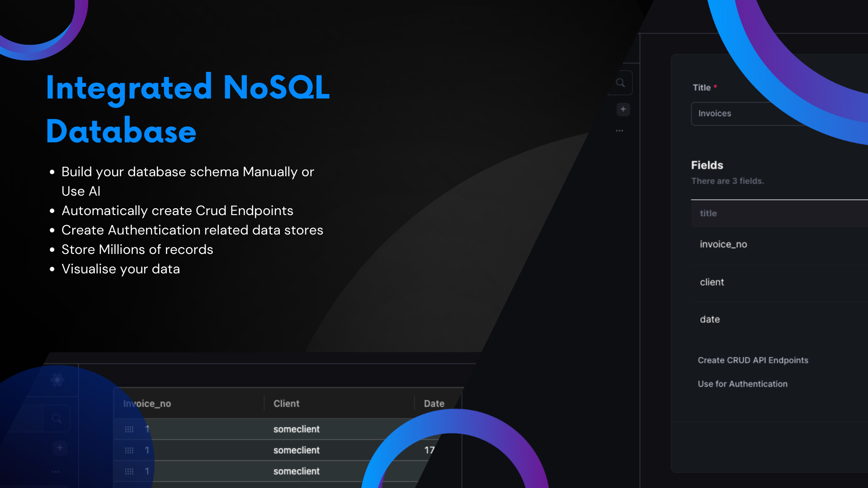Screen dimensions: 868x488
Task: Click the Invoices title input field
Action: coord(741,113)
